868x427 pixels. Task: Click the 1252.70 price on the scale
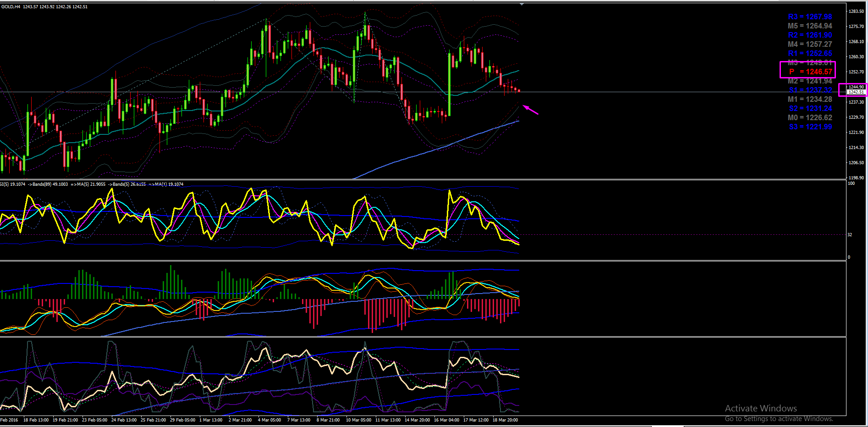coord(856,72)
